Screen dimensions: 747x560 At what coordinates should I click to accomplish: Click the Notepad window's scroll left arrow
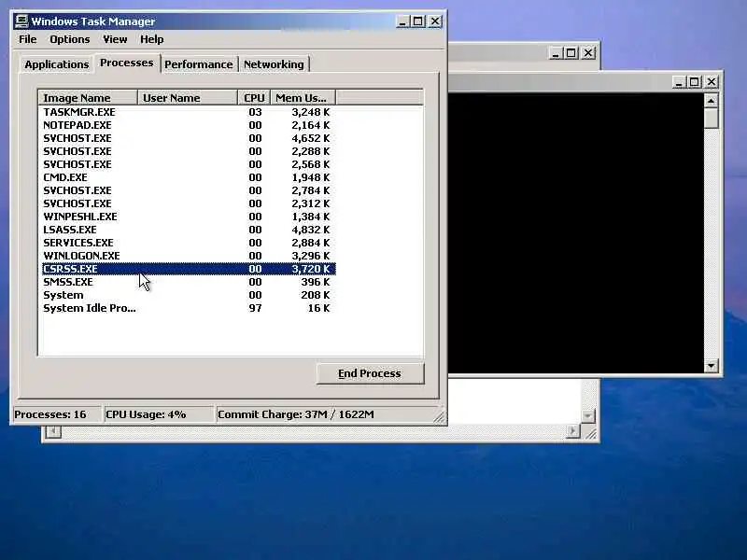pos(53,432)
